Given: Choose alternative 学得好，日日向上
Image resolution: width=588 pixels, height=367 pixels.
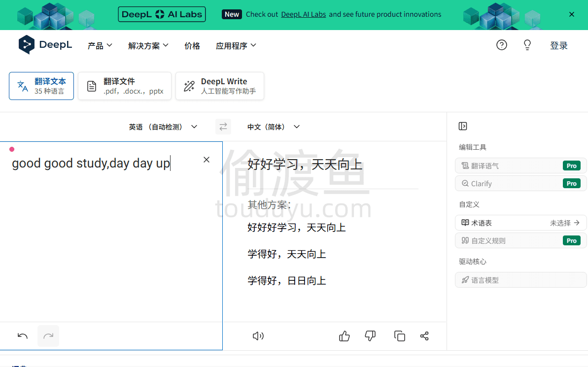Looking at the screenshot, I should click(287, 281).
